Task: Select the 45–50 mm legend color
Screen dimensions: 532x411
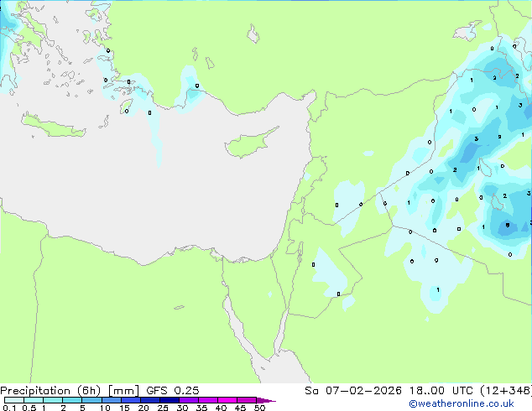Action: pyautogui.click(x=247, y=400)
